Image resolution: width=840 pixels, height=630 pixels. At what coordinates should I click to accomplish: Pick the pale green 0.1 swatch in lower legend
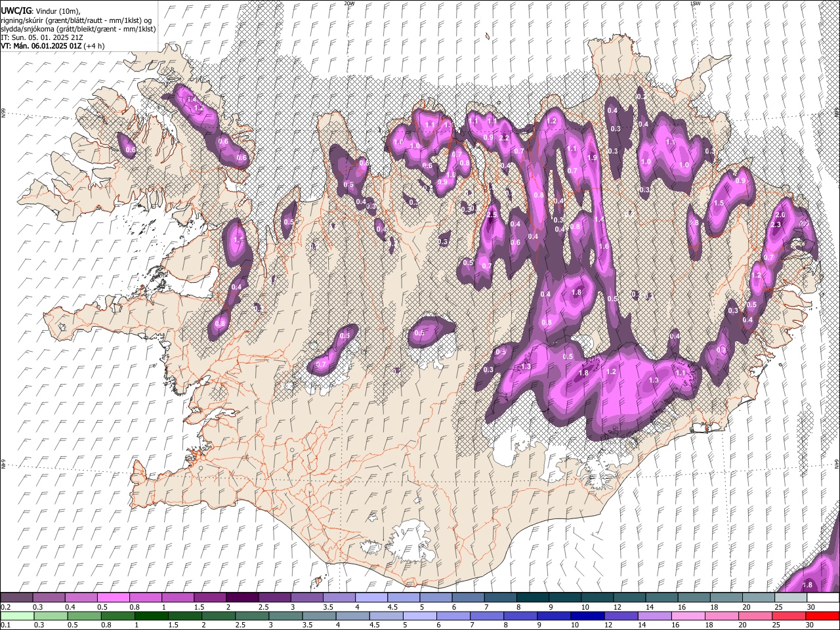coord(17,616)
